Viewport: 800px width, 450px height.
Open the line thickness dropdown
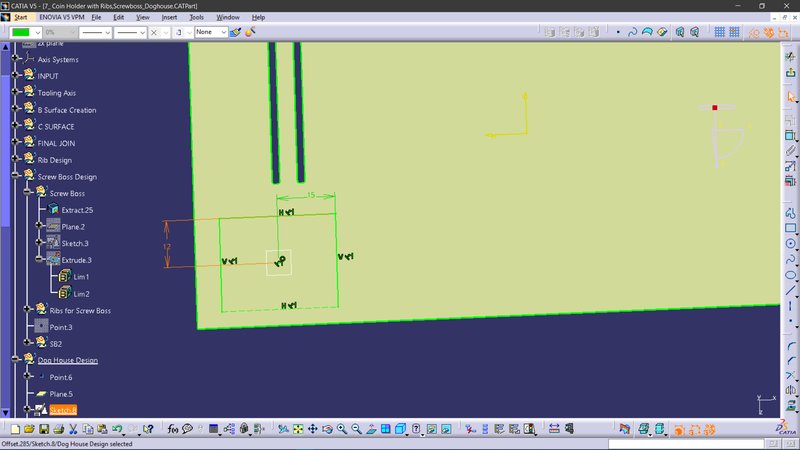107,32
